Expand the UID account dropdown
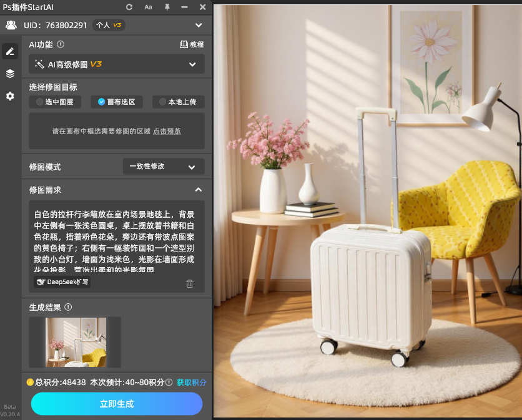This screenshot has height=420, width=522. click(x=199, y=25)
